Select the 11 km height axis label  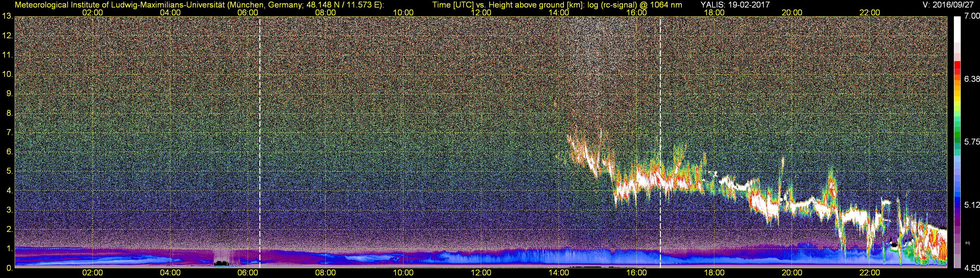pyautogui.click(x=7, y=55)
